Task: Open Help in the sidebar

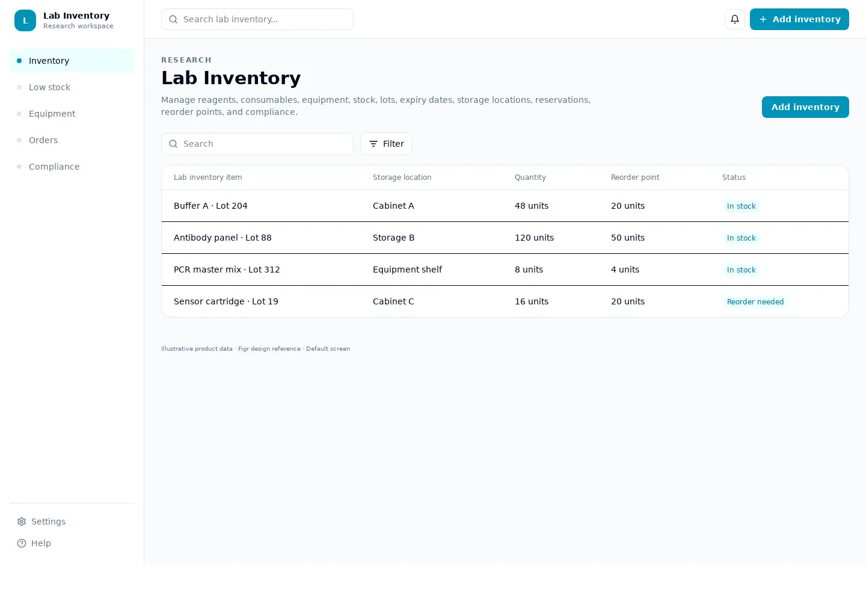Action: (72, 543)
